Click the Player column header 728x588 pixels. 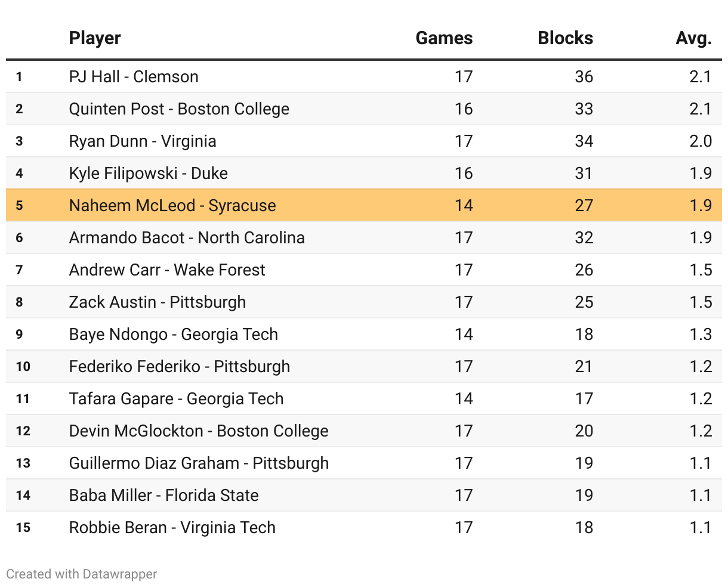[95, 38]
